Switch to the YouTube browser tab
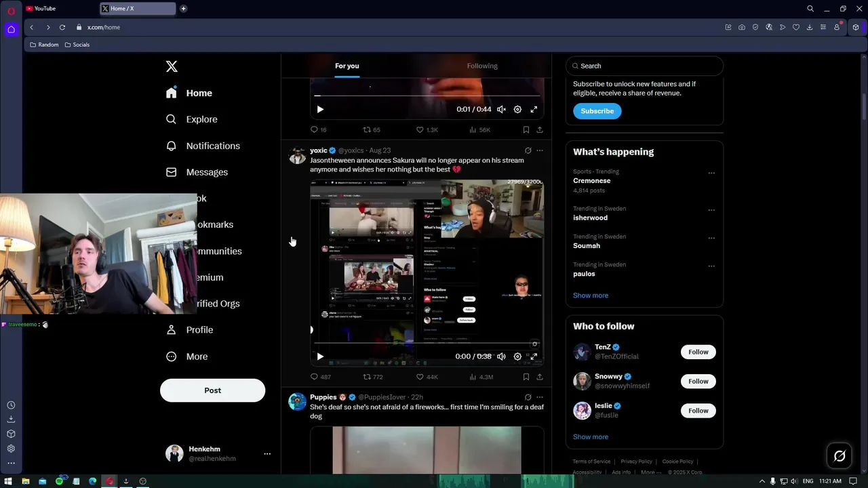Image resolution: width=868 pixels, height=488 pixels. [60, 8]
